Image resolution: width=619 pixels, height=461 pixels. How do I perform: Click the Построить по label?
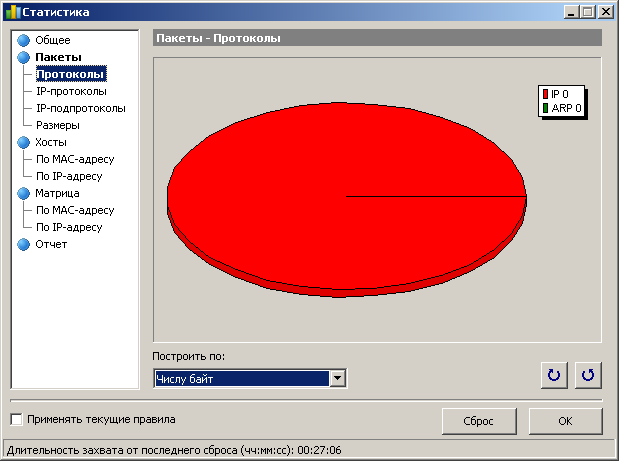pos(189,356)
